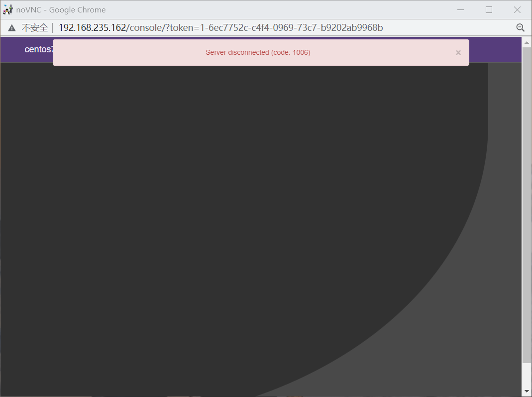Click the URL in the address bar
532x397 pixels.
point(220,27)
